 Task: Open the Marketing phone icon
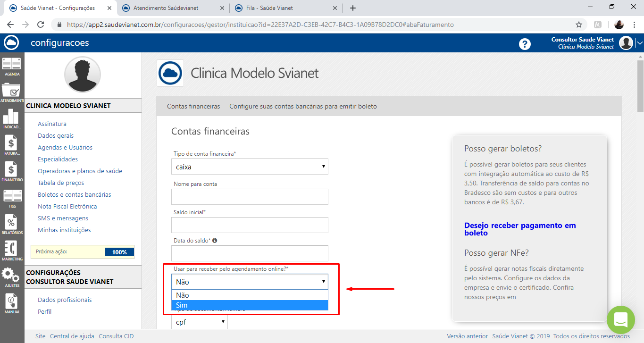[12, 251]
